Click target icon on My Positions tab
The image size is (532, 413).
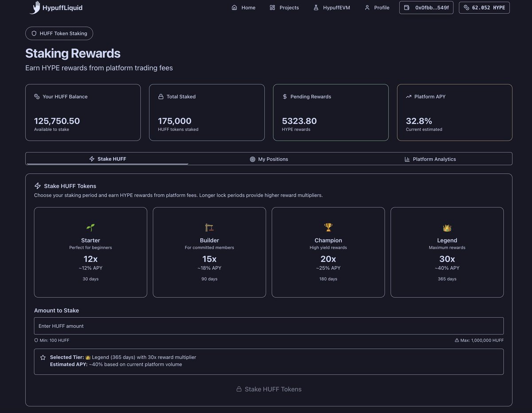[253, 159]
